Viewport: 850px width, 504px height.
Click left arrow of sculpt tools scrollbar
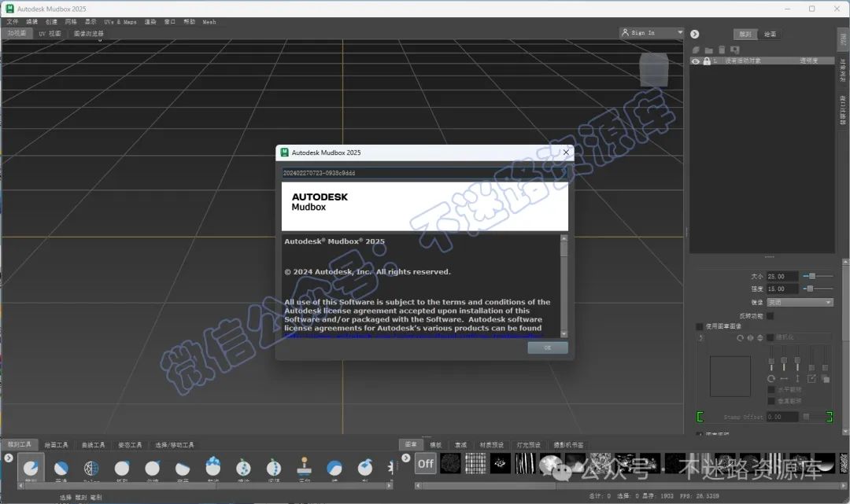click(21, 486)
